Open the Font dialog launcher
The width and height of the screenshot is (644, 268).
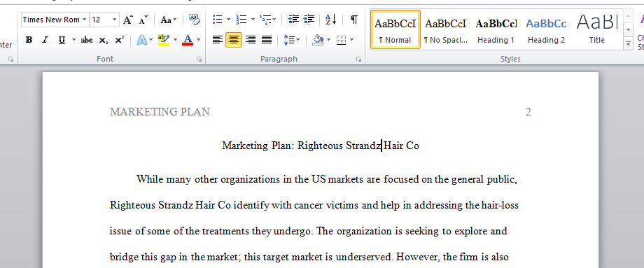point(199,59)
